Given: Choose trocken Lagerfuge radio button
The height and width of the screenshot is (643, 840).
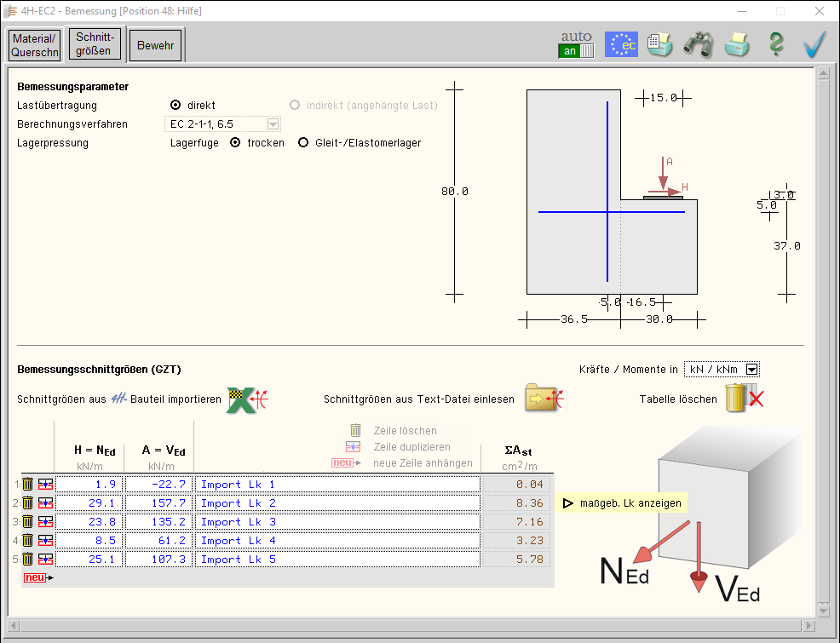Looking at the screenshot, I should 236,143.
